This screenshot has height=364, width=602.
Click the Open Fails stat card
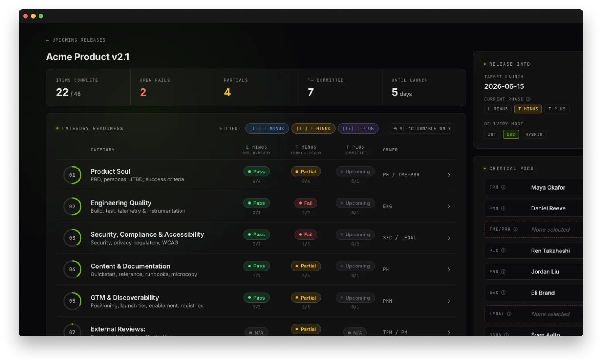[172, 88]
